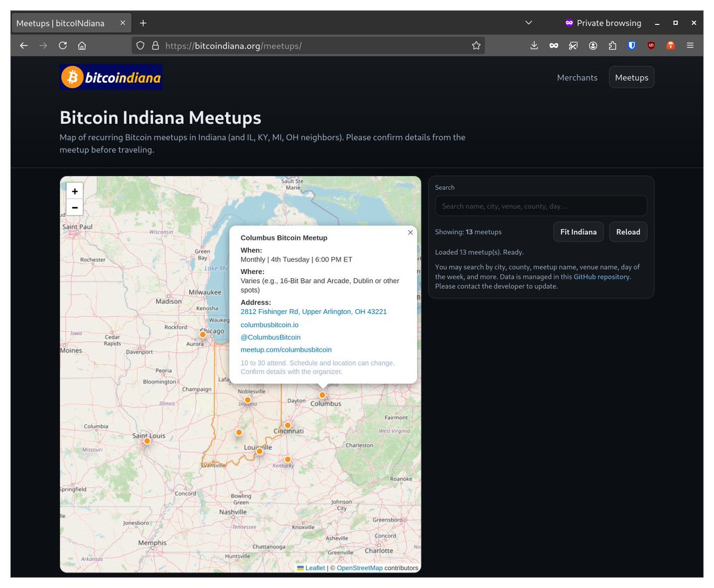
Task: Select the Kentucky marker southeast of Louisville
Action: click(x=287, y=459)
